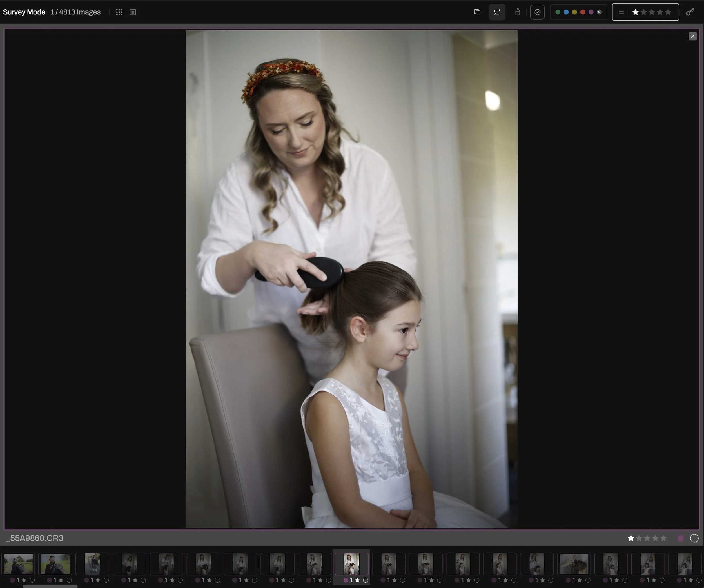Switch to single image view icon
This screenshot has height=588, width=704.
[x=133, y=12]
